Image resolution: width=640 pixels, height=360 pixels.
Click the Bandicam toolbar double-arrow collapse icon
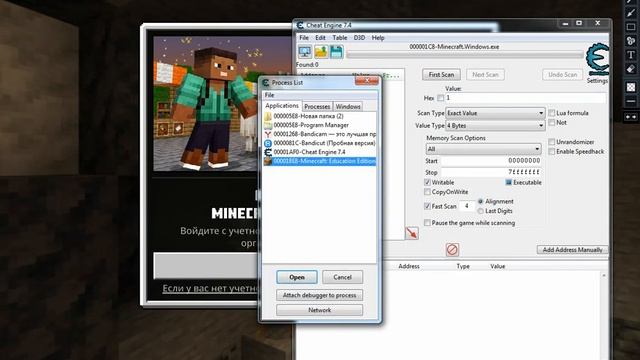[x=631, y=117]
